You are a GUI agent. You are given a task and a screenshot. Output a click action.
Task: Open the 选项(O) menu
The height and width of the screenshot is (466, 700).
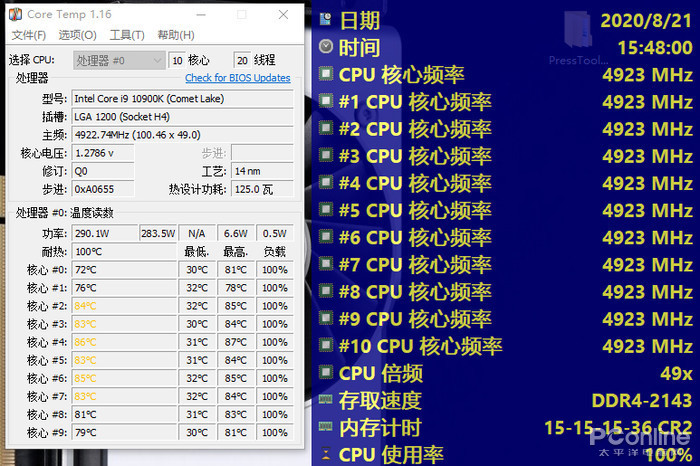point(77,35)
